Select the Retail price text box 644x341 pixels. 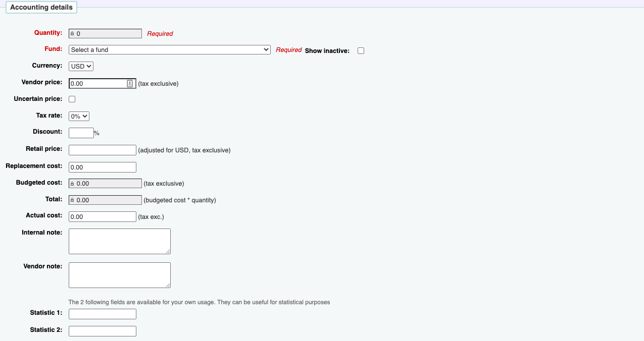pyautogui.click(x=103, y=150)
